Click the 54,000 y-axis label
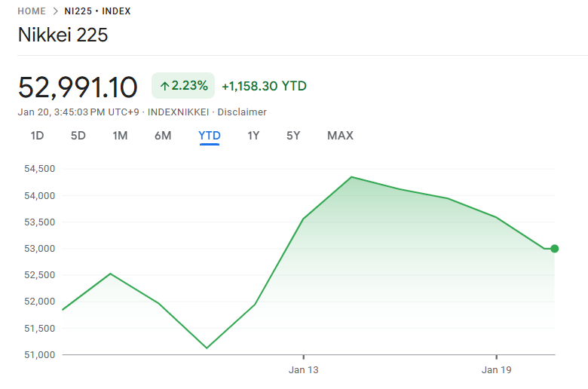The height and width of the screenshot is (389, 588). click(40, 196)
